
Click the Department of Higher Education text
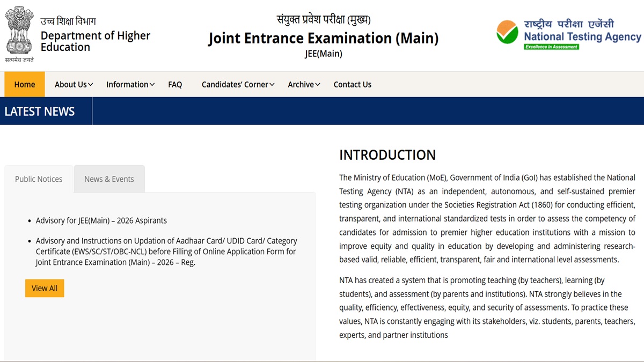(x=95, y=41)
